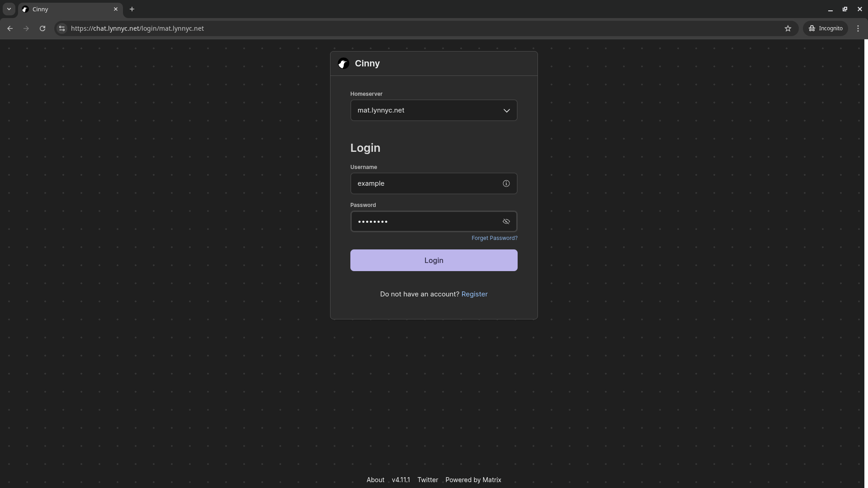This screenshot has width=868, height=488.
Task: Click the browser forward arrow
Action: click(26, 28)
